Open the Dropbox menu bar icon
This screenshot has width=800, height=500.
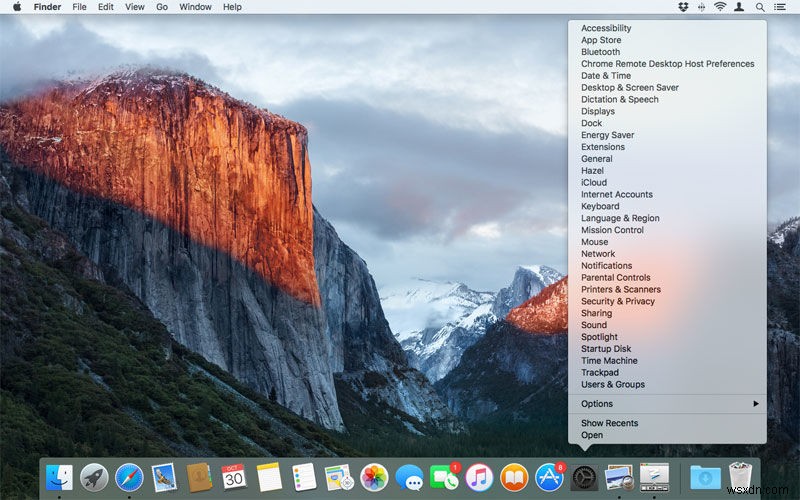pyautogui.click(x=683, y=7)
